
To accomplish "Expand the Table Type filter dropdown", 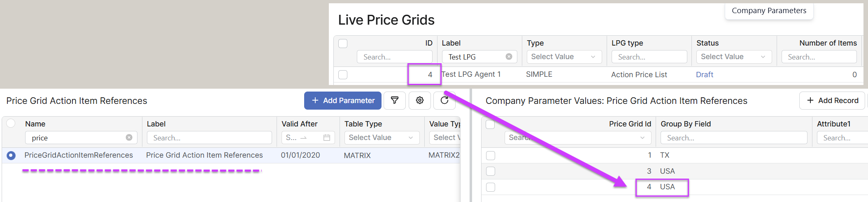I will click(382, 138).
